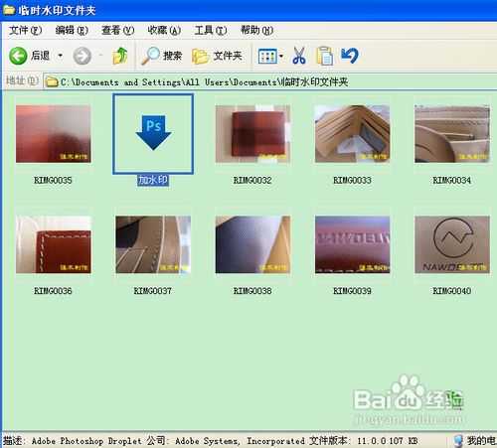This screenshot has height=448, width=497.
Task: Open the Back history dropdown arrow
Action: tap(61, 56)
